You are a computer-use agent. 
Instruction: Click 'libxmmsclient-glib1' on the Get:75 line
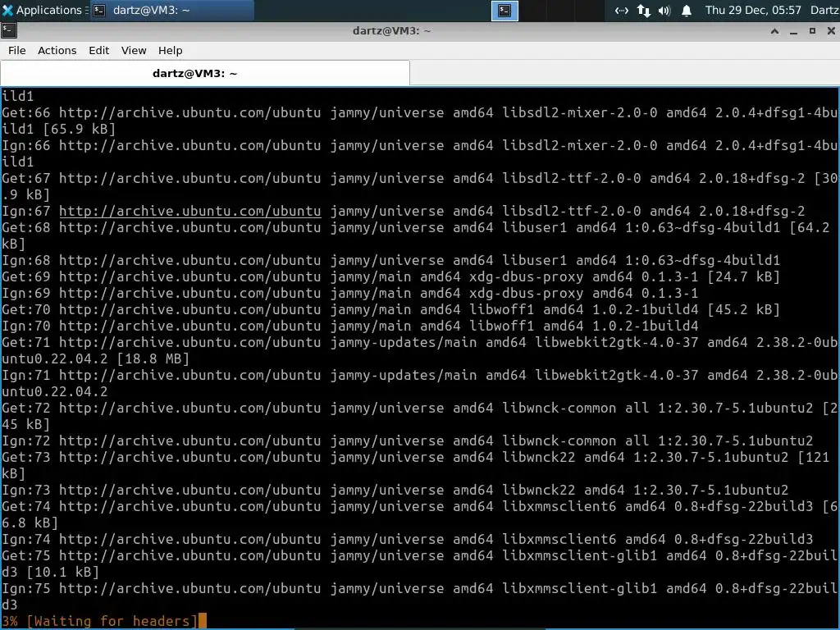click(579, 556)
